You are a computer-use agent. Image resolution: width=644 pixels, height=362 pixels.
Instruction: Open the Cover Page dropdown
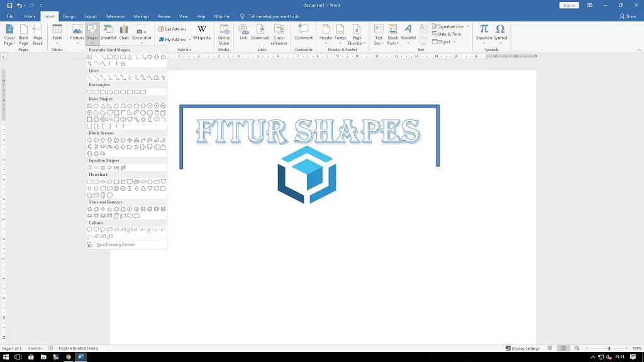point(9,35)
